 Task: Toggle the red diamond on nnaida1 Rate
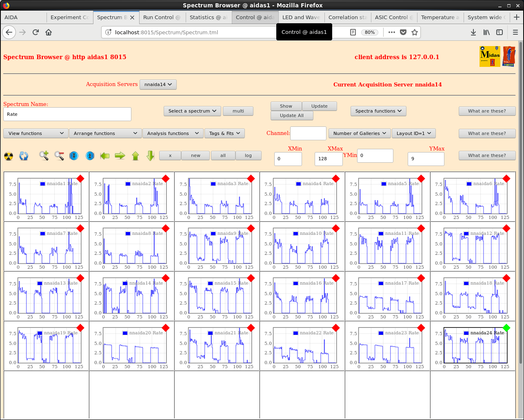coord(80,179)
